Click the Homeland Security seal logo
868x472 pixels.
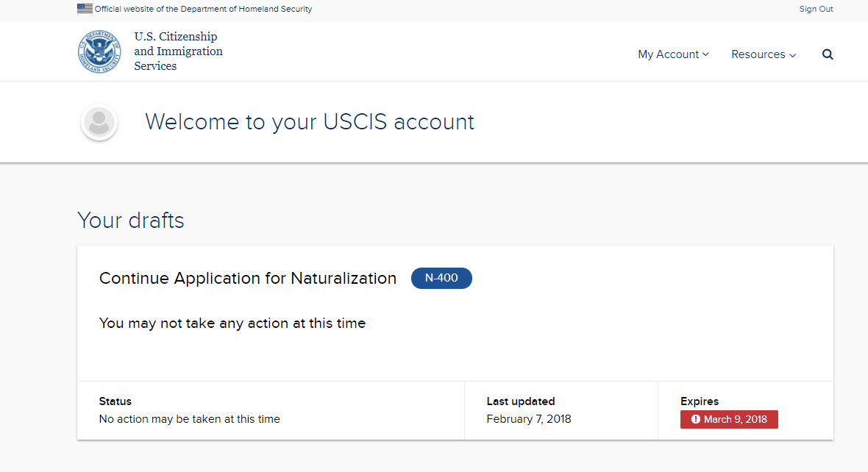[x=99, y=51]
